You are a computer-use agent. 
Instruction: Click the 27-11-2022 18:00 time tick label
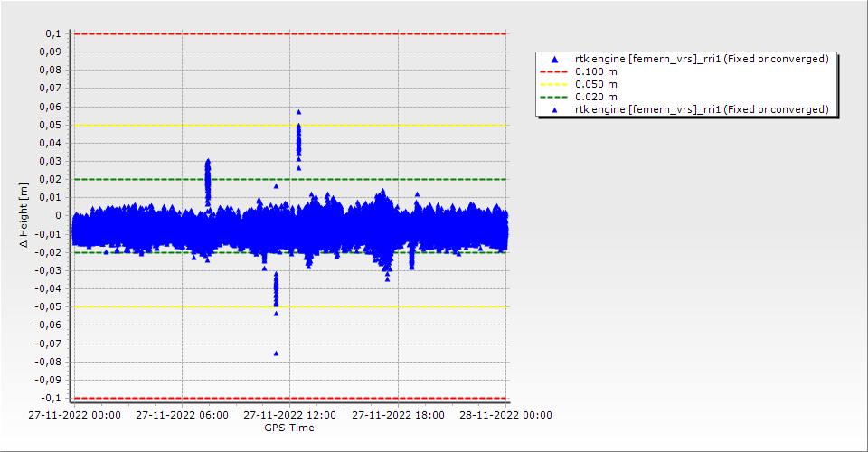[x=398, y=416]
